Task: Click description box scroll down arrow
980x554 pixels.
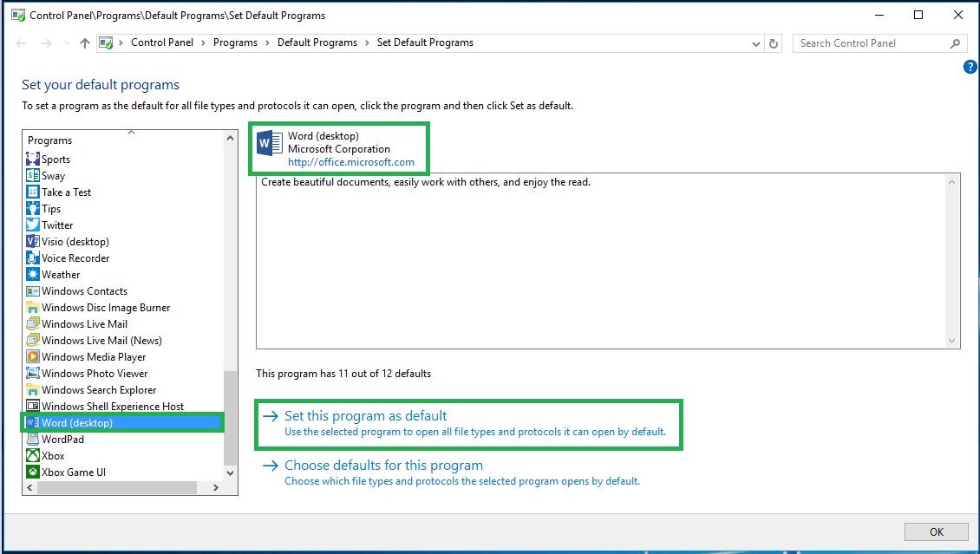Action: click(952, 341)
